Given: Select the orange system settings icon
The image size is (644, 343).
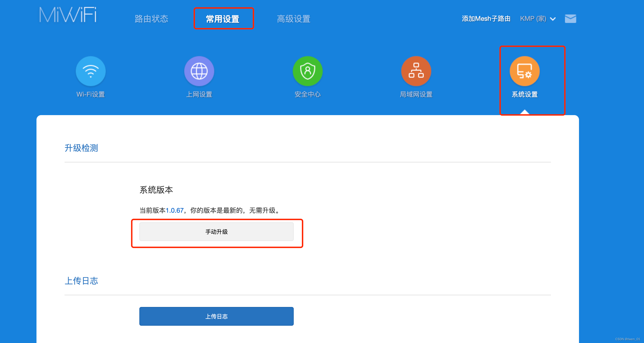Looking at the screenshot, I should [525, 71].
